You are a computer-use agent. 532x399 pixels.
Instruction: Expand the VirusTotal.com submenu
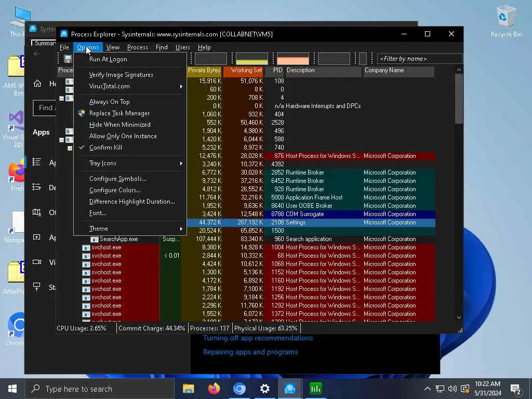click(130, 86)
